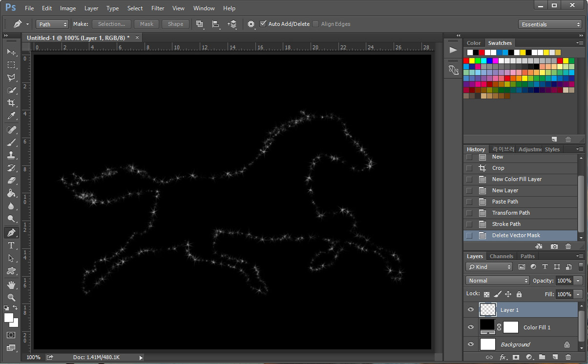Open the Image menu
Image resolution: width=588 pixels, height=364 pixels.
click(68, 8)
